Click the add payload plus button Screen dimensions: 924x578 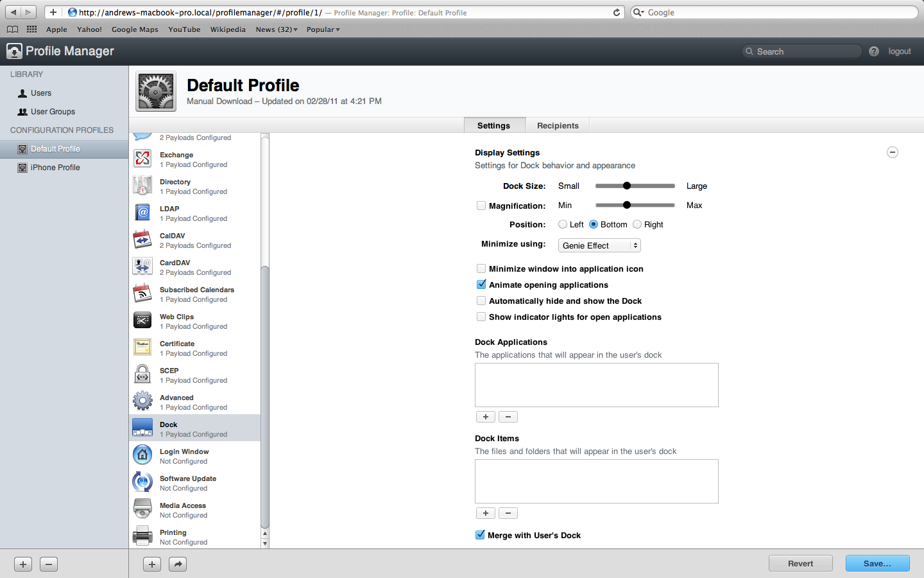[x=152, y=564]
